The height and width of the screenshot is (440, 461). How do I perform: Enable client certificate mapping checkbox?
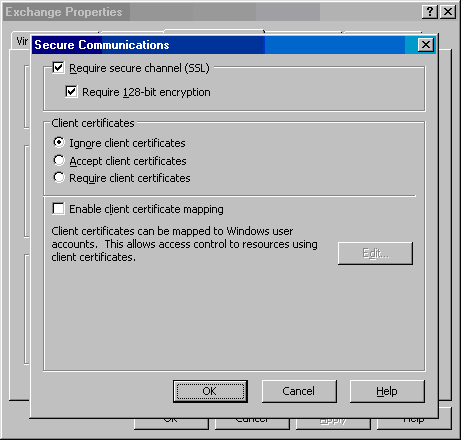click(x=58, y=209)
